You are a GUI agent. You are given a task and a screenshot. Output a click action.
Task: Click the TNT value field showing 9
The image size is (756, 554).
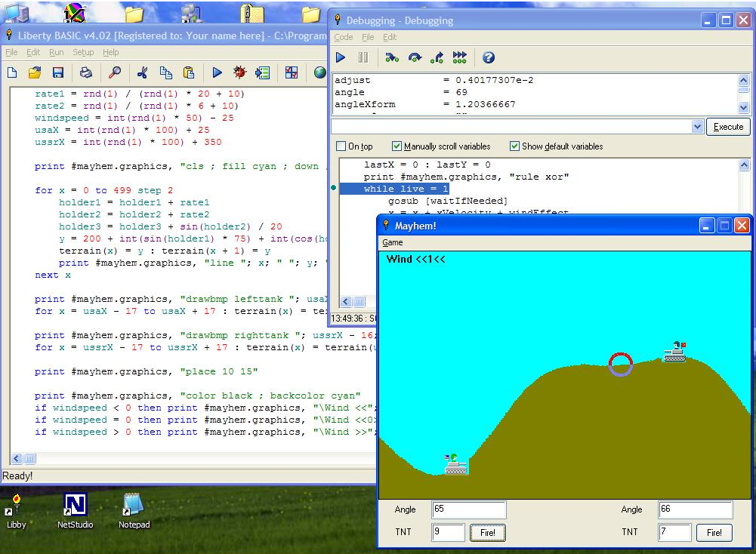pyautogui.click(x=448, y=532)
